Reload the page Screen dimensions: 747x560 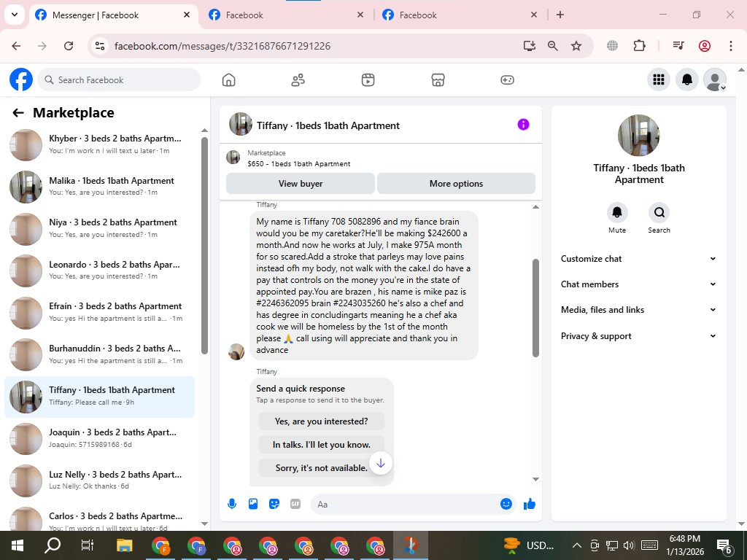click(69, 46)
